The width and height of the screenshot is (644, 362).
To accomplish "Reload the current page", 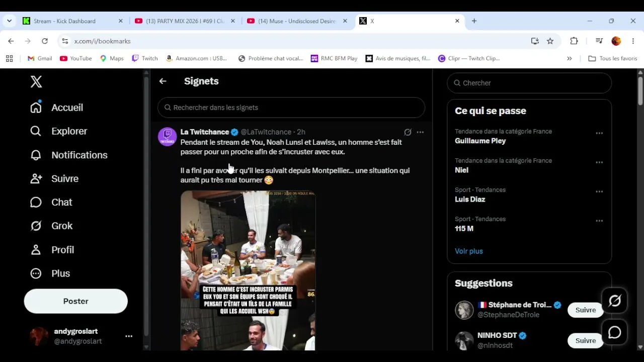I will click(45, 41).
